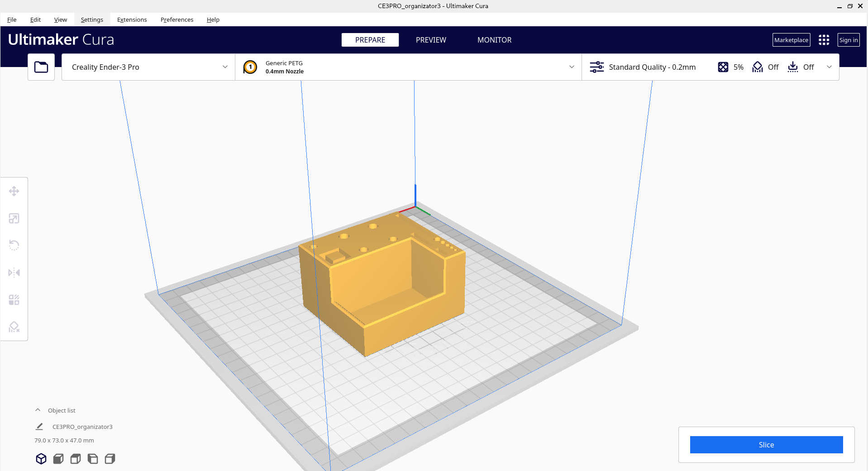This screenshot has width=868, height=471.
Task: Click Standard Quality - 0.2mm profile text
Action: pos(652,67)
